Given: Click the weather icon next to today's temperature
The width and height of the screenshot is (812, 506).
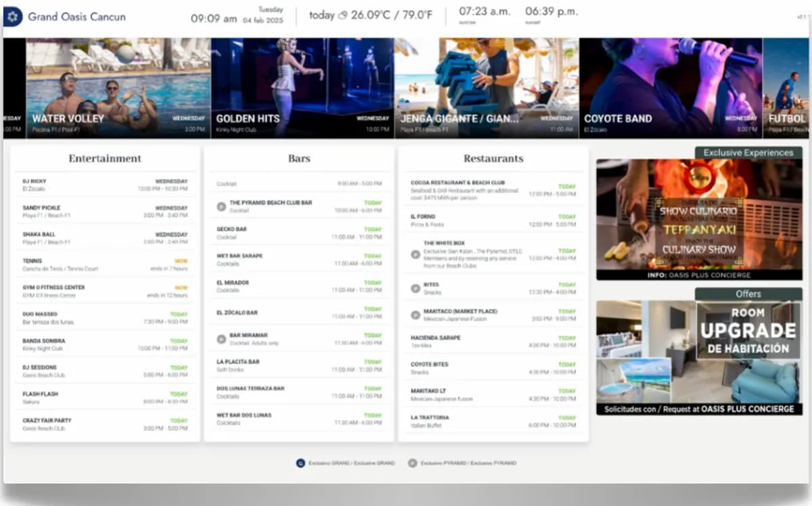Looking at the screenshot, I should click(342, 15).
